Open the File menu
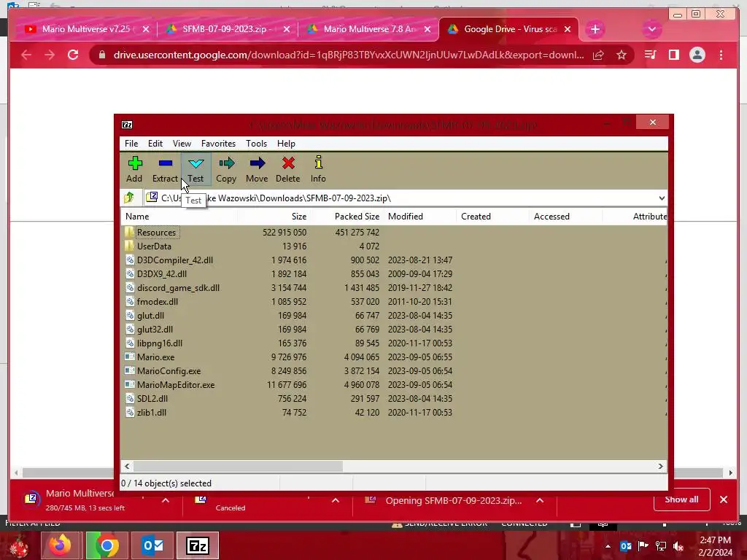 [x=131, y=144]
